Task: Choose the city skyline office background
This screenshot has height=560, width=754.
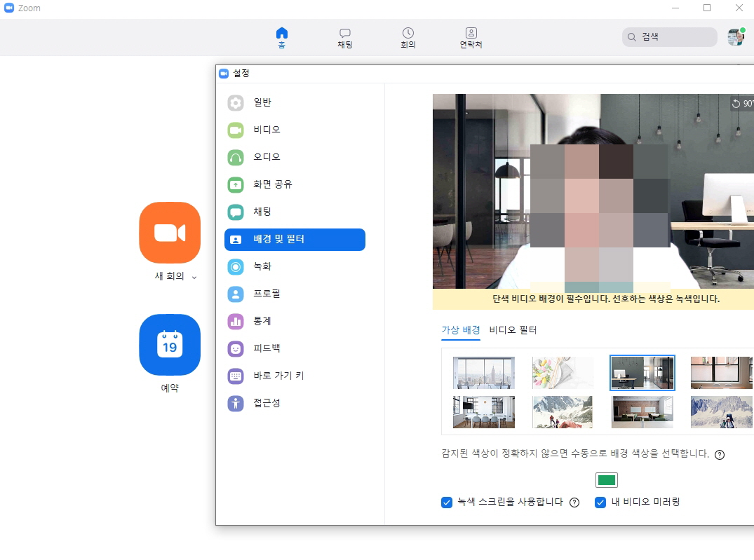Action: point(484,373)
